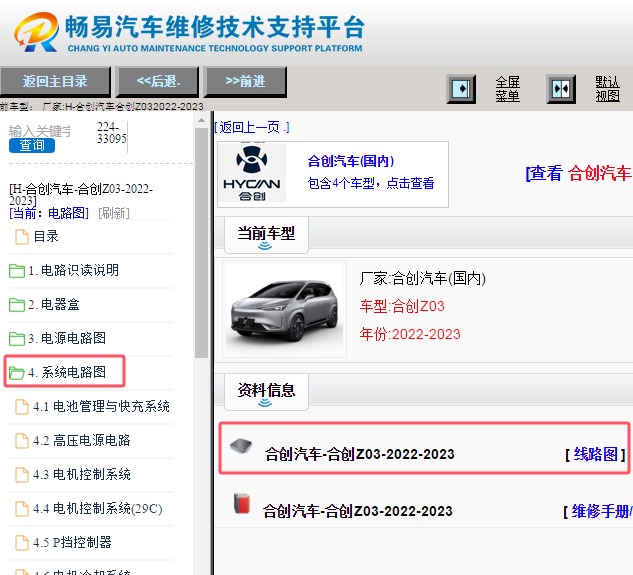Open the 线路图 wiring diagram link
The height and width of the screenshot is (575, 633).
596,454
